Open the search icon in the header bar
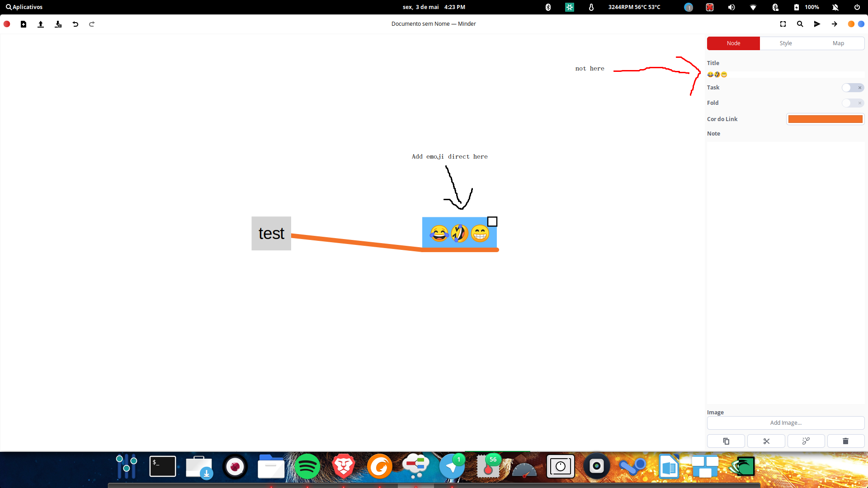The width and height of the screenshot is (868, 488). click(800, 24)
